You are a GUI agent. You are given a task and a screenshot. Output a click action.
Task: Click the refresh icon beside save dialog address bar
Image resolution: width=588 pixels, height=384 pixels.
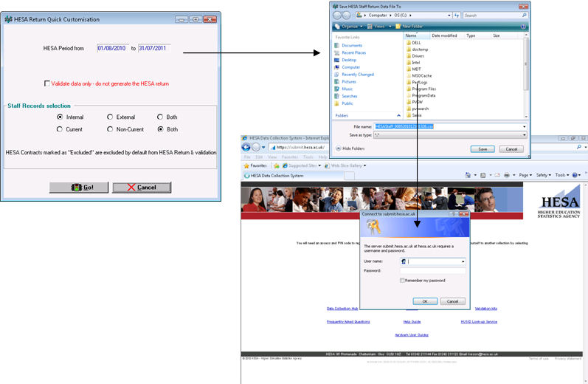[457, 16]
